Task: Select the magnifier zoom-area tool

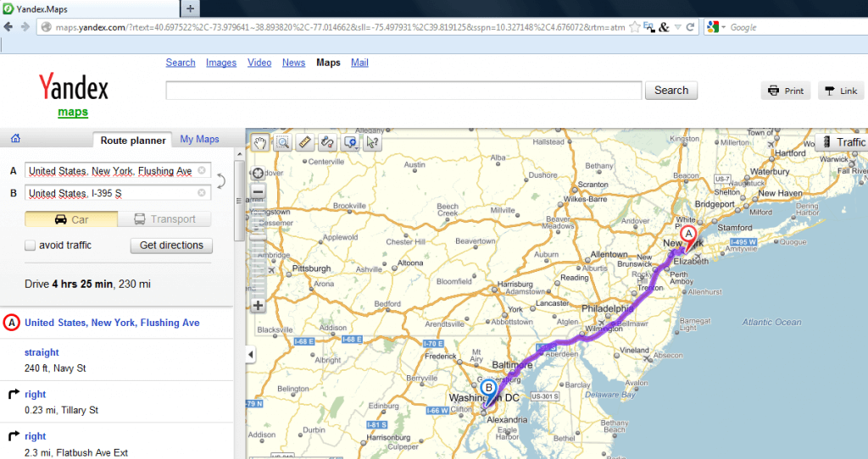Action: point(282,142)
